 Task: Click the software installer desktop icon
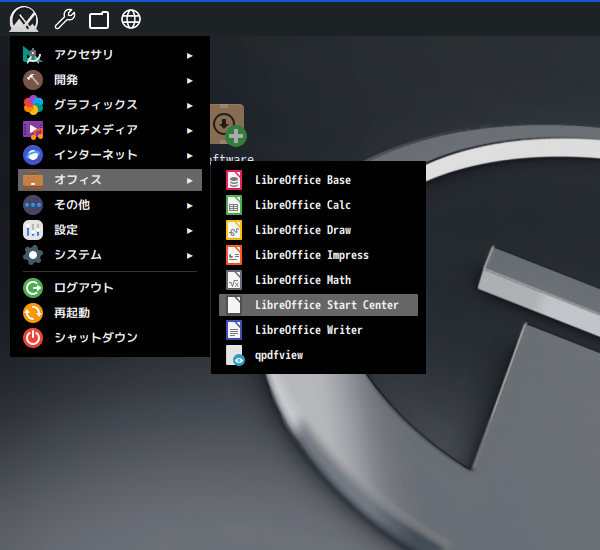click(229, 126)
